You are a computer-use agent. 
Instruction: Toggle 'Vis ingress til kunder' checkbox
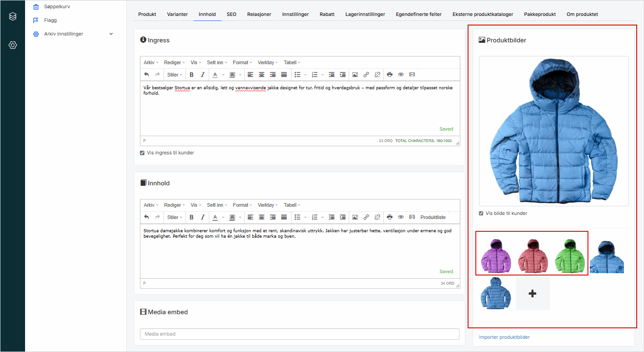[x=142, y=153]
